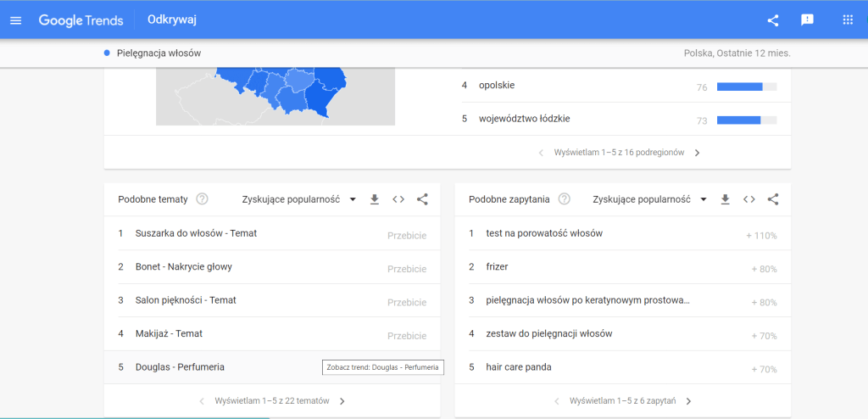Go to previous page of zapytań
Screen dimensions: 868x419
pyautogui.click(x=556, y=400)
